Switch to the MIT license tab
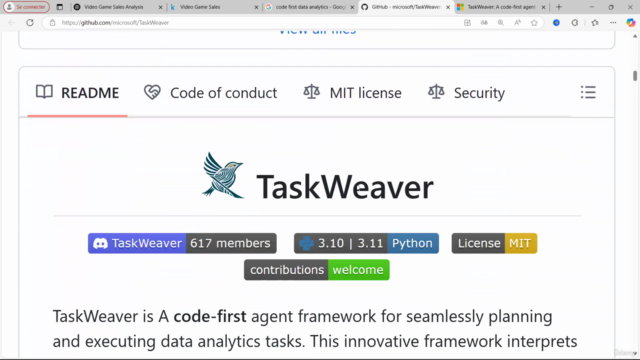 pyautogui.click(x=352, y=93)
